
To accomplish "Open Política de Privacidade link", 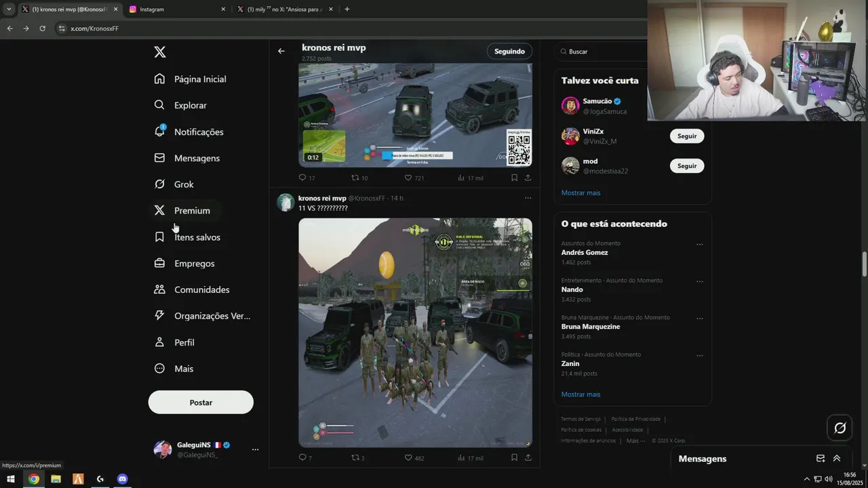I will coord(635,419).
